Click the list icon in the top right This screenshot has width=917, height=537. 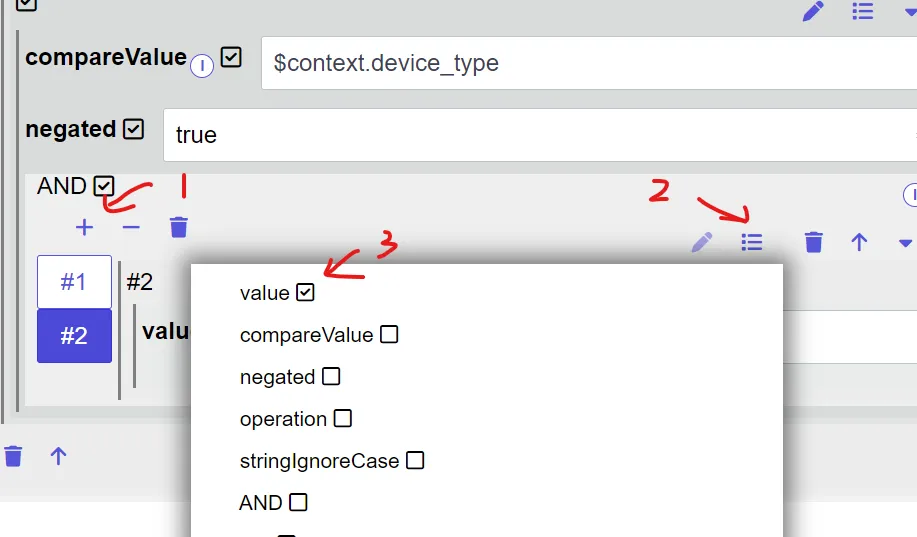[x=863, y=11]
